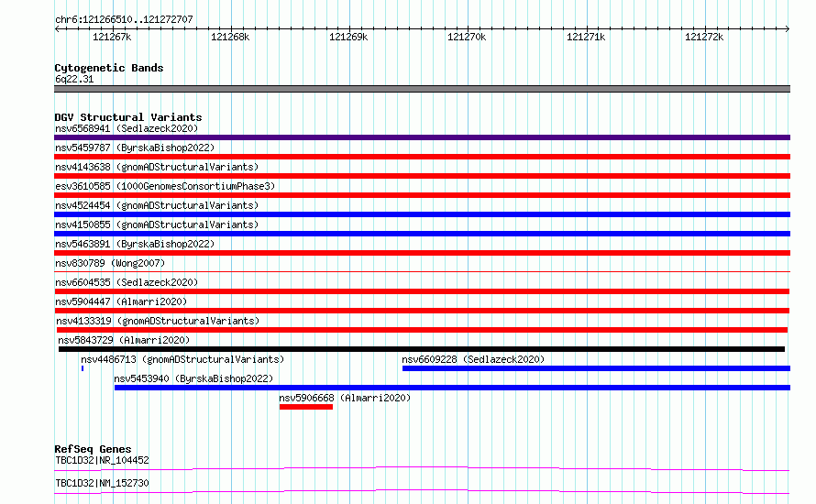Click the nsv6604535 (Sedlazeck2020) label
The height and width of the screenshot is (504, 816).
(127, 282)
